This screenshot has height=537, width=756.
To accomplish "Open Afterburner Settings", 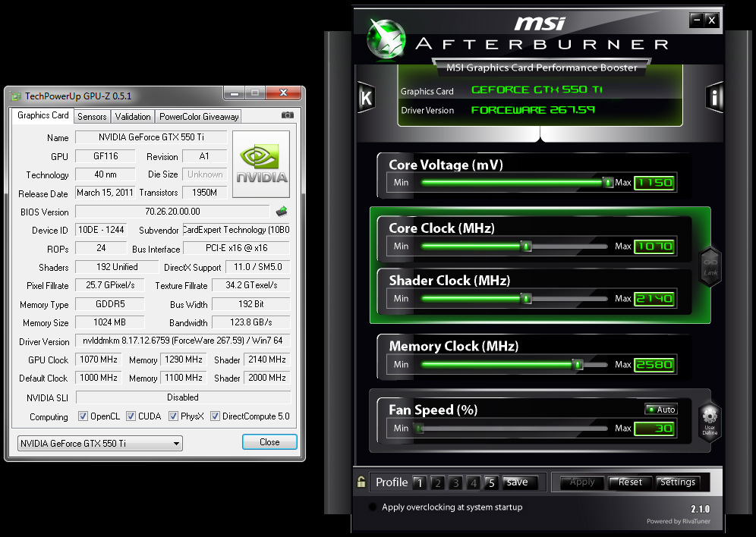I will click(x=677, y=482).
